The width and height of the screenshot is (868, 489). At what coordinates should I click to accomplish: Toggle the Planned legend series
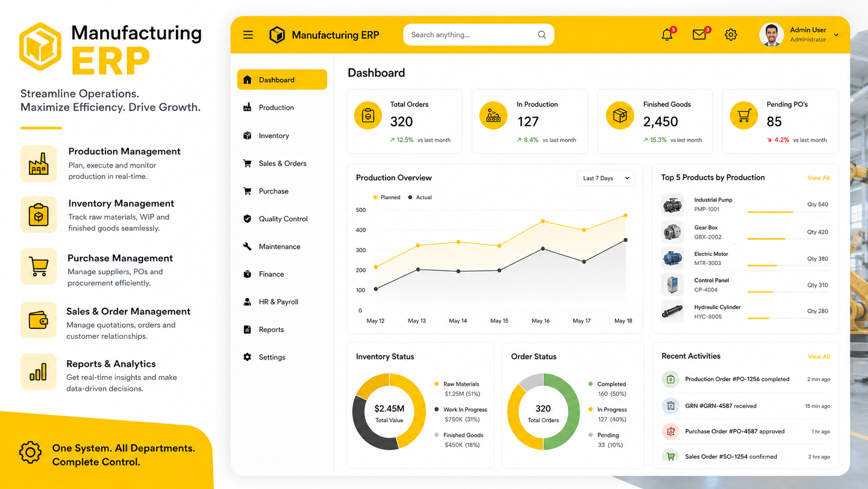[387, 197]
